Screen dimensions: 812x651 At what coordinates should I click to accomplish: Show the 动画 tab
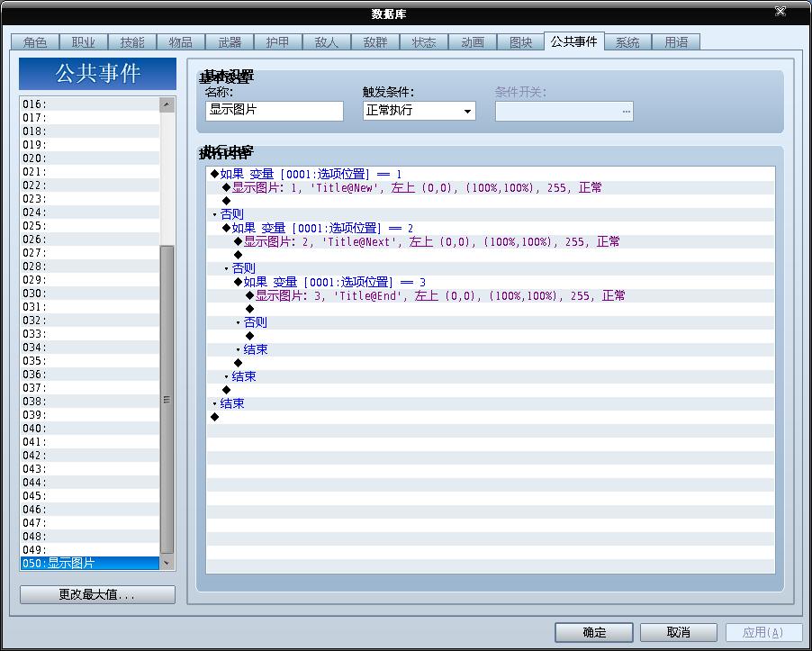coord(474,42)
